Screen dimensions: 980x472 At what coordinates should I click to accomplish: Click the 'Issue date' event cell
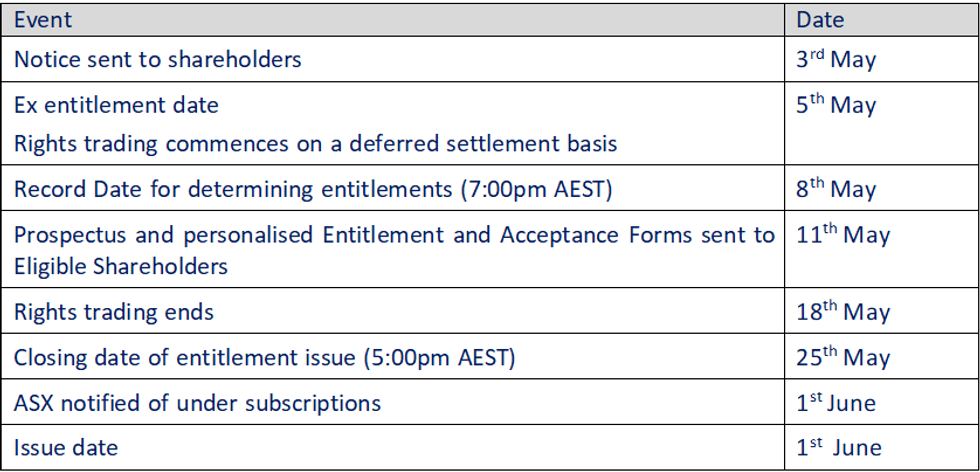click(x=66, y=447)
